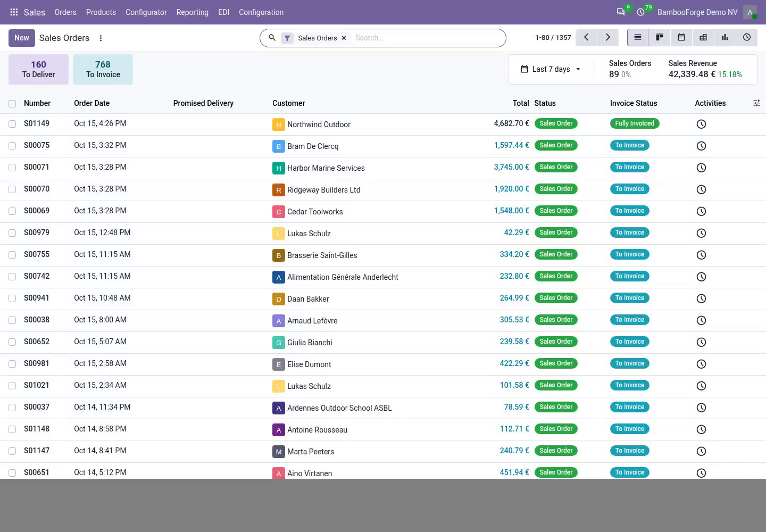Viewport: 766px width, 532px height.
Task: Open the apps grid home menu
Action: tap(14, 12)
